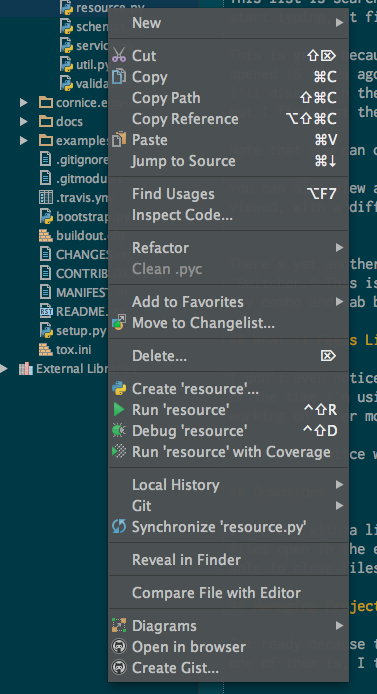
Task: Select Delete from the context menu
Action: 228,356
